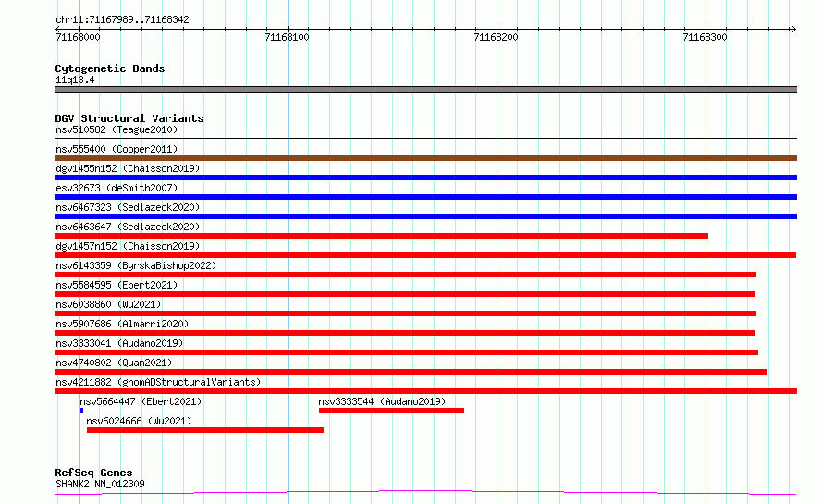Click dgv1457n152 (Chaisson2019) label
823x504 pixels.
point(128,246)
